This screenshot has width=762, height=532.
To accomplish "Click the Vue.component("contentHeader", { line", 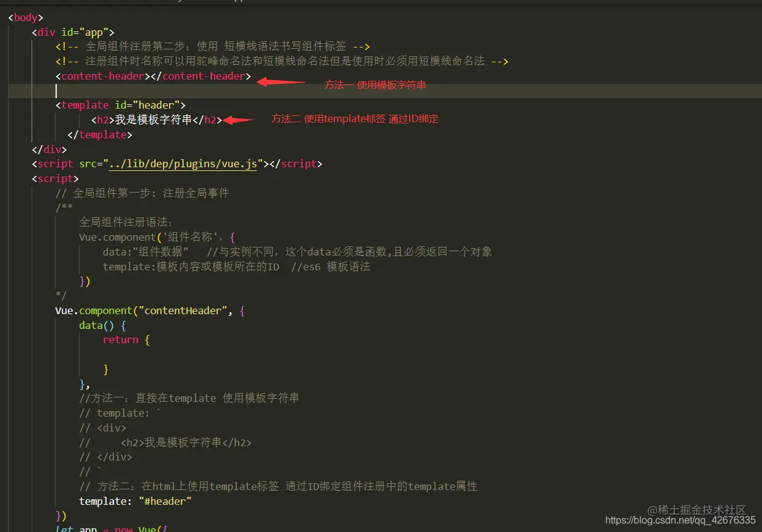I will (150, 310).
